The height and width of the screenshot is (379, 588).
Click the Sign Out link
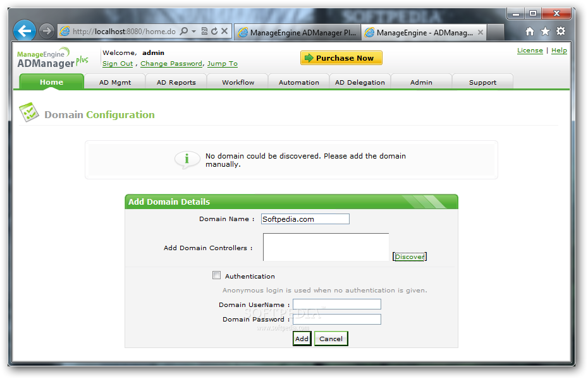click(x=118, y=64)
